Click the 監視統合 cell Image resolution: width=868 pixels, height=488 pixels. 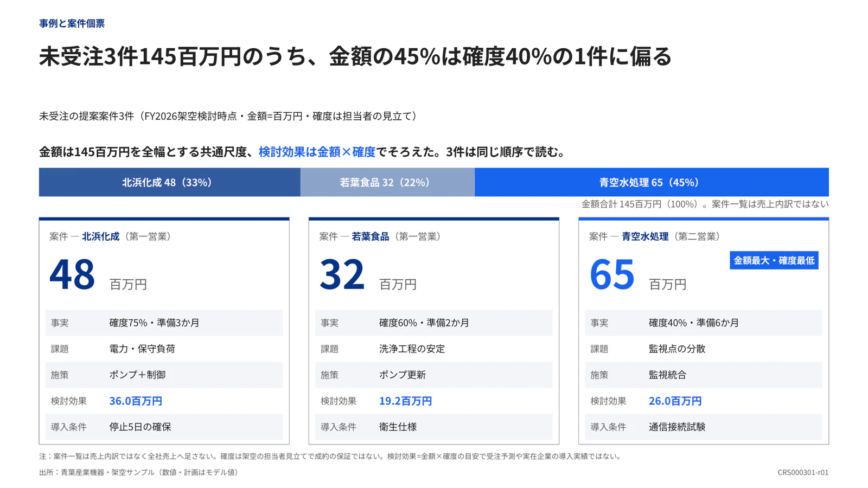click(668, 375)
